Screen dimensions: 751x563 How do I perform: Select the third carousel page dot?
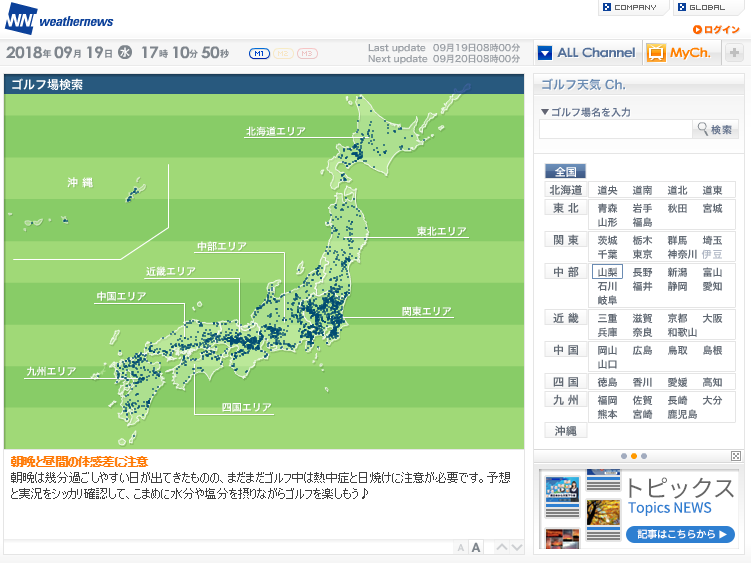(644, 456)
